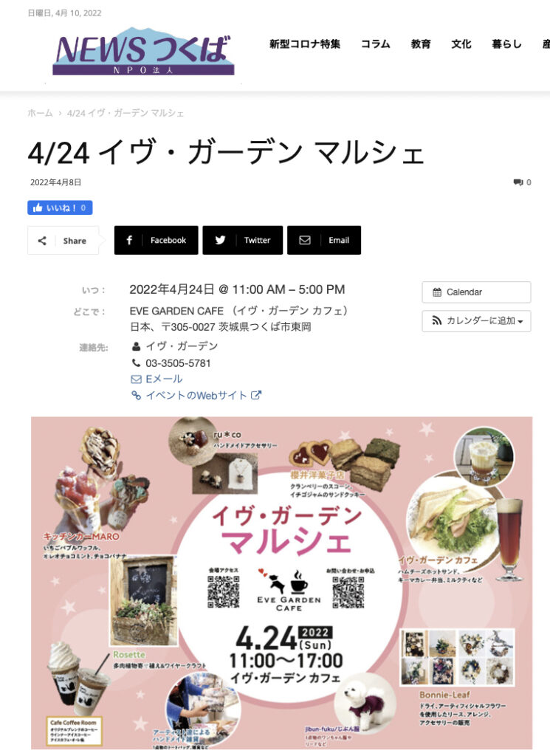
Task: Click the RSS icon beside カレンダーに追加
Action: tap(437, 320)
